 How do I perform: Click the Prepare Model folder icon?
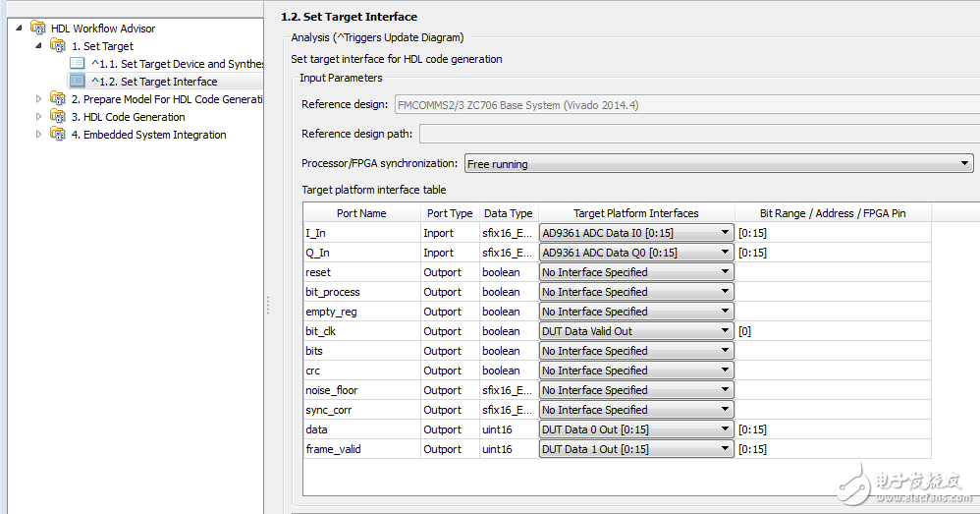point(58,98)
